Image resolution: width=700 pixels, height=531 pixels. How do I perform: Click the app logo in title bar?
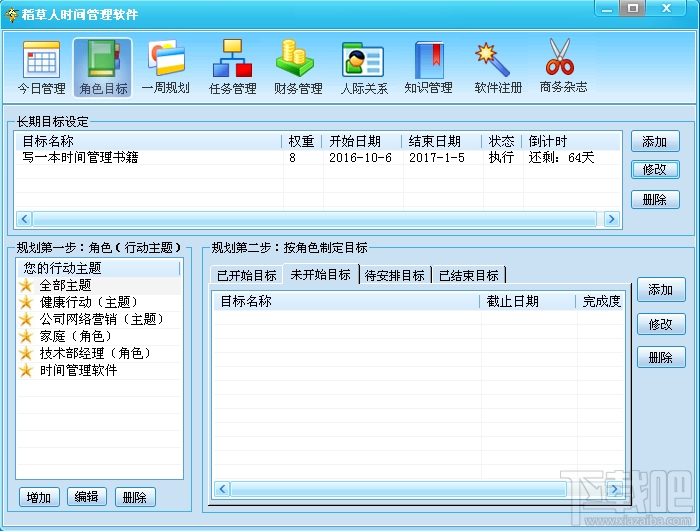[12, 14]
